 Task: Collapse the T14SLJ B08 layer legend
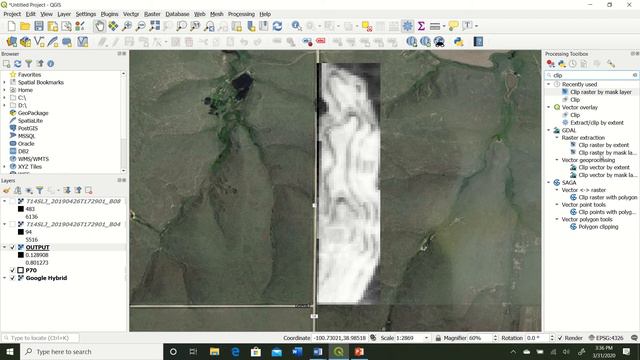tap(4, 201)
